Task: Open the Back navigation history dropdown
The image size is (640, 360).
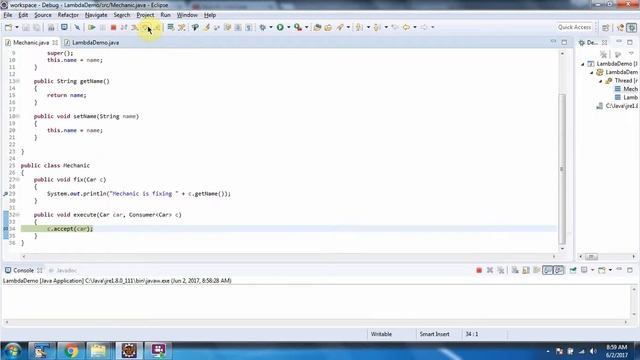Action: pyautogui.click(x=415, y=27)
